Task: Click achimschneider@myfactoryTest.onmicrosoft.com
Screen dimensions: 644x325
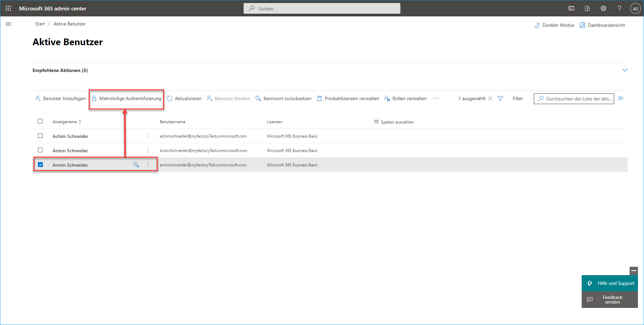Action: click(x=203, y=136)
